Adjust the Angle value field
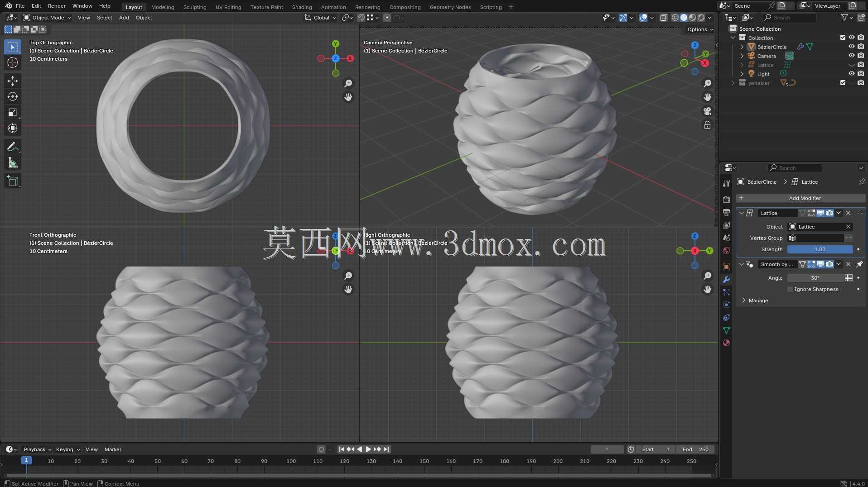Viewport: 868px width, 487px height. (815, 278)
